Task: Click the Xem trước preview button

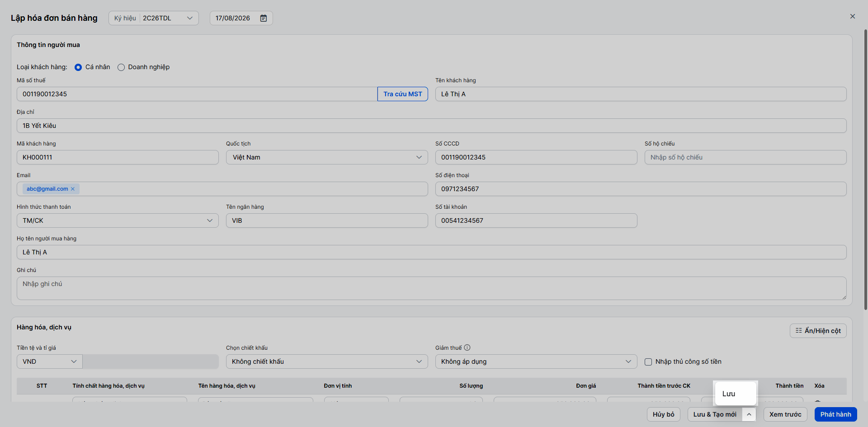Action: [785, 414]
